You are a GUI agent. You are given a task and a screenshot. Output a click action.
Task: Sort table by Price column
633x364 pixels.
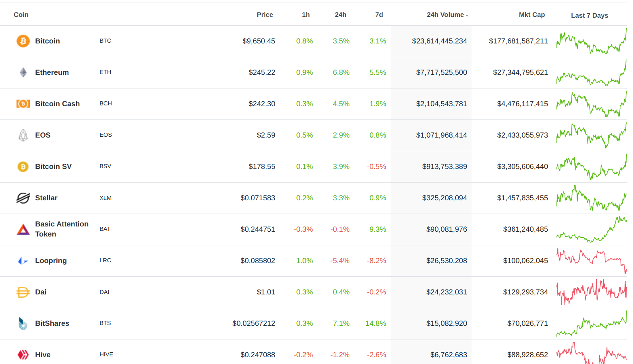point(265,15)
